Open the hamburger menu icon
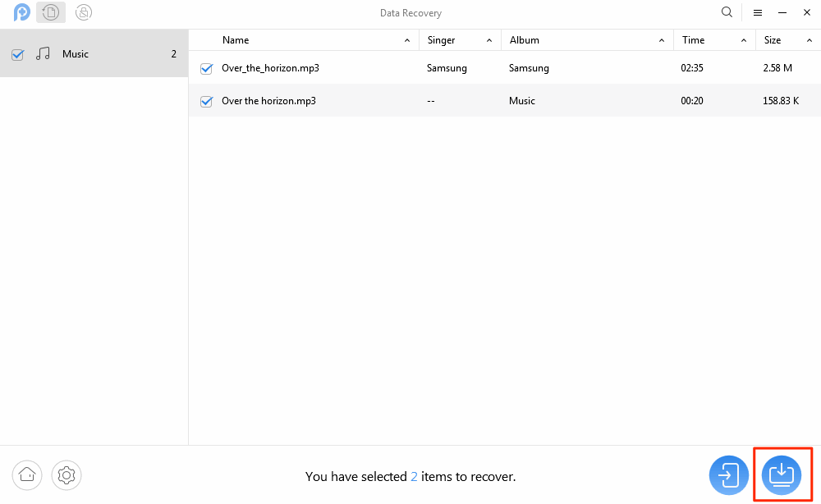The width and height of the screenshot is (821, 504). tap(758, 12)
